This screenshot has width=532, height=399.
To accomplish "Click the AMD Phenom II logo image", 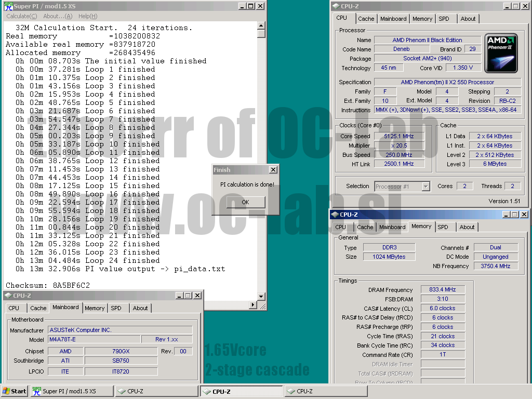I will coord(501,53).
